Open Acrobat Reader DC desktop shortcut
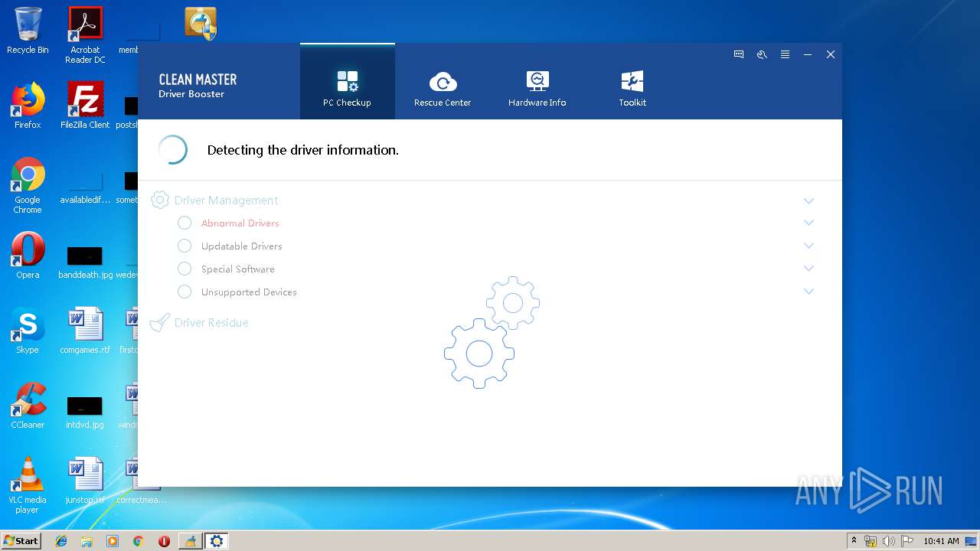Viewport: 980px width, 551px height. click(x=85, y=34)
